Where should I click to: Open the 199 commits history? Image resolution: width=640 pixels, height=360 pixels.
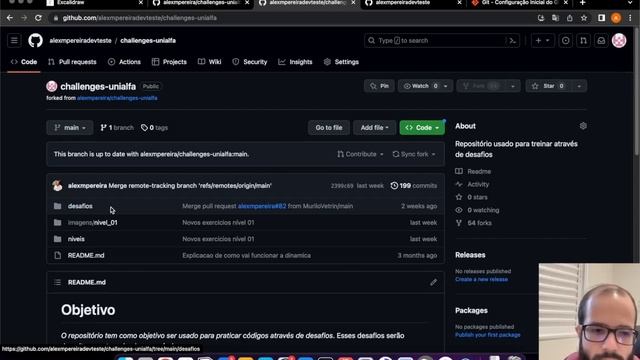click(413, 185)
